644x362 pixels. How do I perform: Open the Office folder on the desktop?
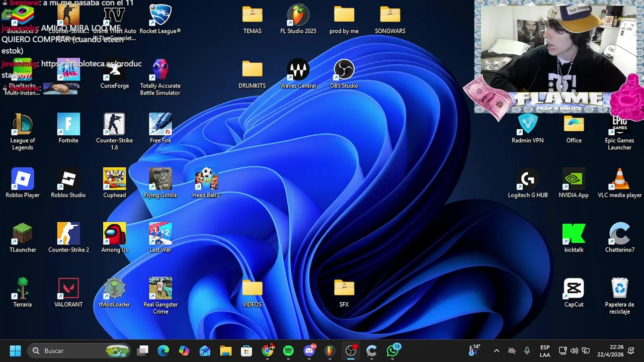[x=574, y=129]
